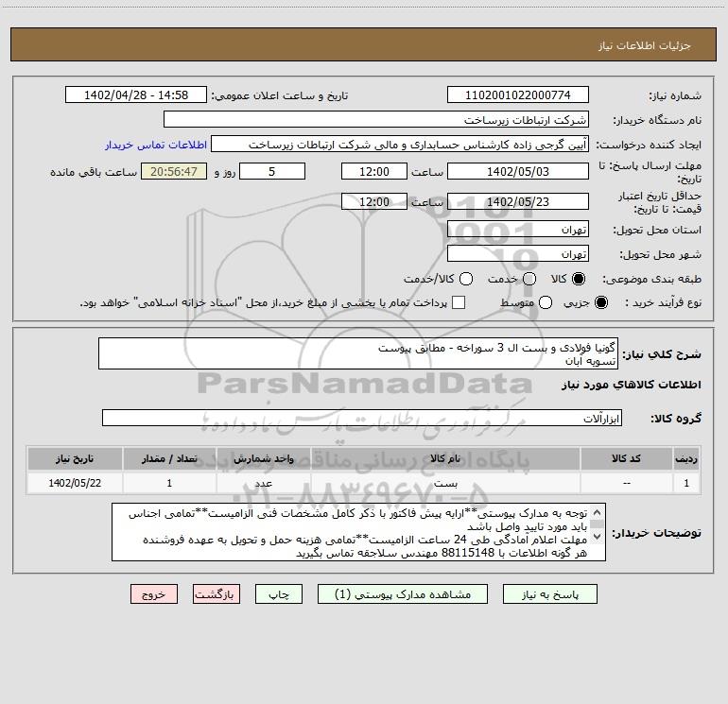Screen dimensions: 728x704
Task: Click the شرح کلی نیاز description box
Action: click(358, 353)
